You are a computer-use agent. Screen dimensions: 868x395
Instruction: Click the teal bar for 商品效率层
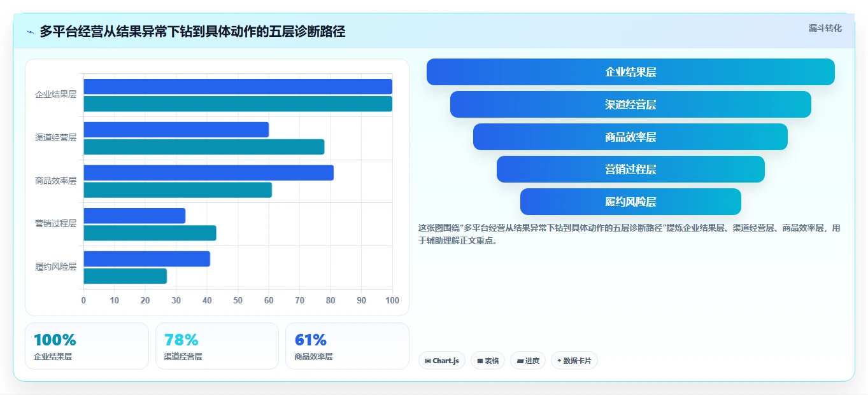click(178, 190)
